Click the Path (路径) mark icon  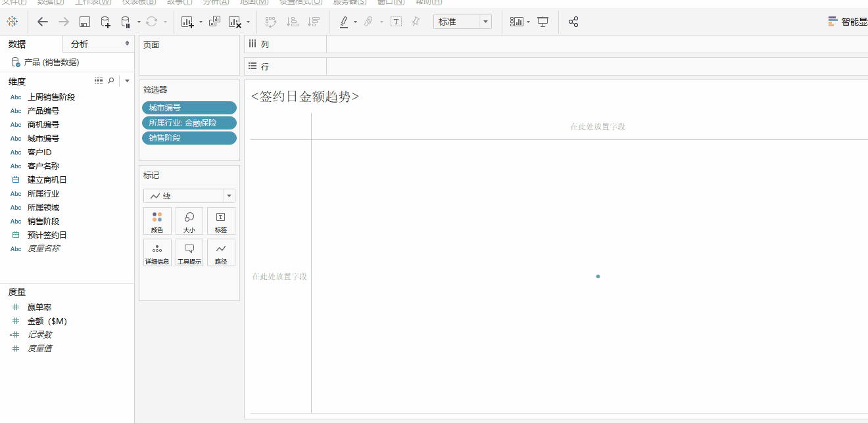click(x=221, y=252)
